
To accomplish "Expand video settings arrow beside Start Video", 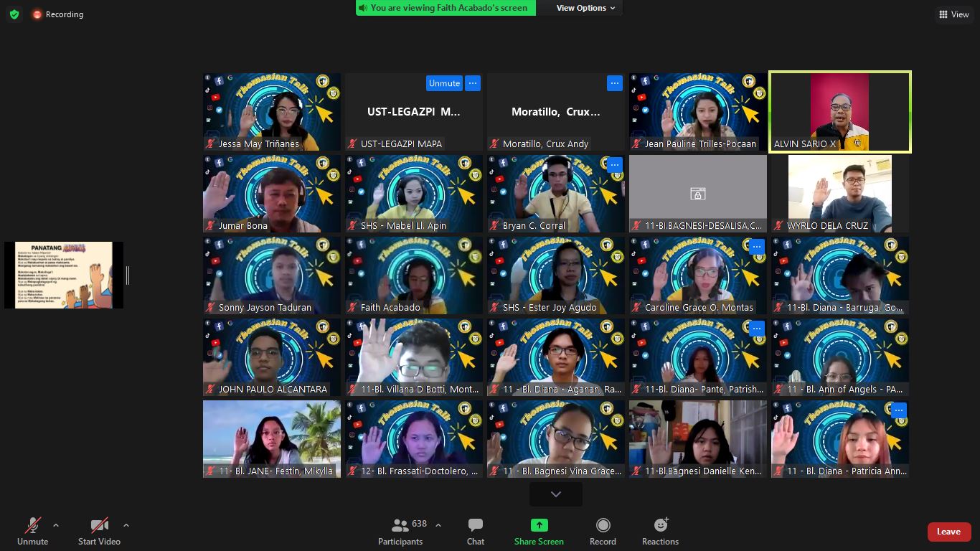I will [x=126, y=525].
